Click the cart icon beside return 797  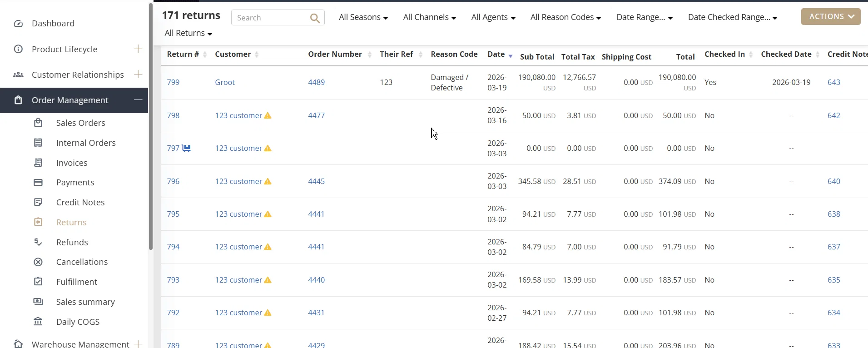tap(186, 148)
